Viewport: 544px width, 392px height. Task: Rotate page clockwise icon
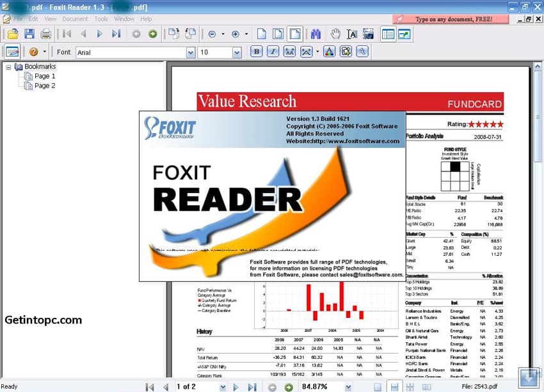[x=174, y=34]
